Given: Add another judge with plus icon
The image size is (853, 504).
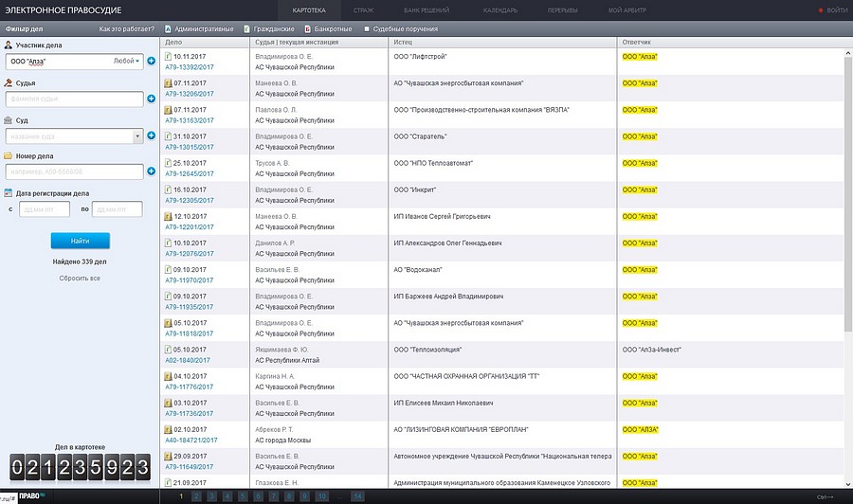Looking at the screenshot, I should point(152,99).
